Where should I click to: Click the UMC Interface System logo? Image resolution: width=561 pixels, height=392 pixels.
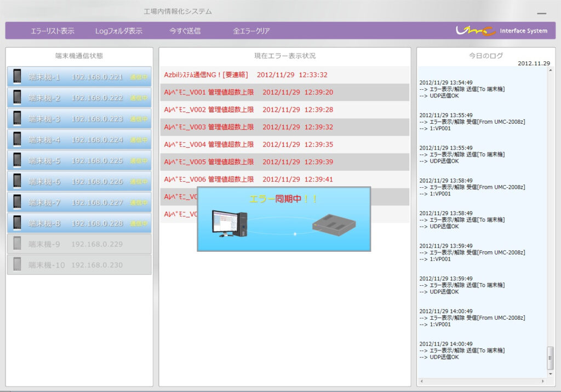[501, 31]
